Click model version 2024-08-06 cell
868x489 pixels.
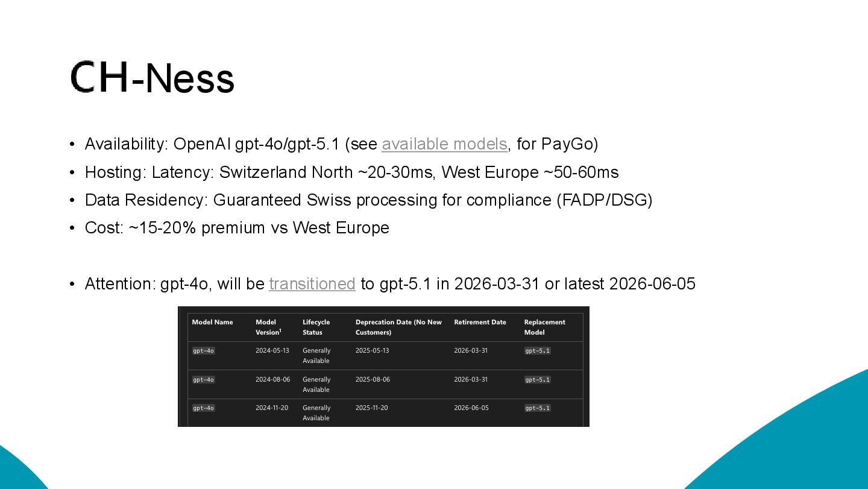click(272, 380)
